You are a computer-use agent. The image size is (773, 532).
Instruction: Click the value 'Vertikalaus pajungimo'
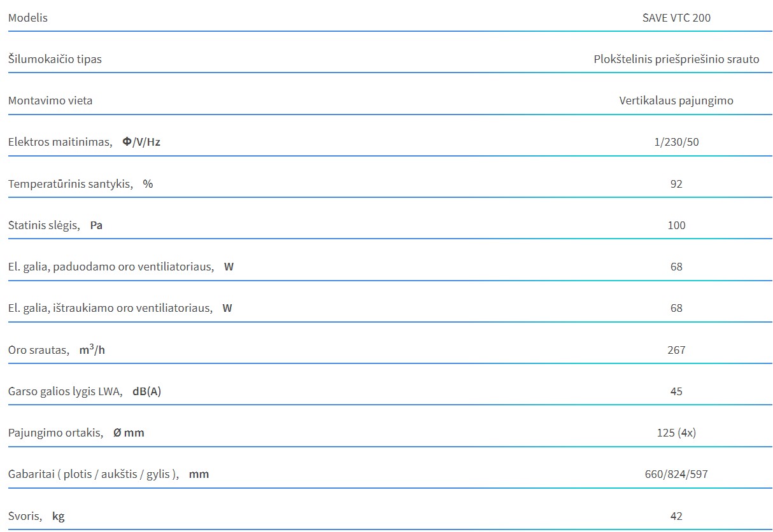tap(676, 101)
